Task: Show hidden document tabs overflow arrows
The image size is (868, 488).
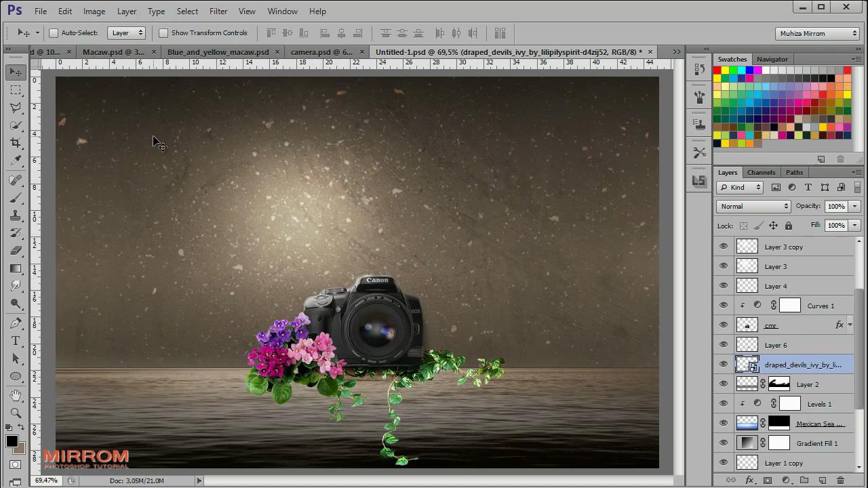Action: point(677,52)
